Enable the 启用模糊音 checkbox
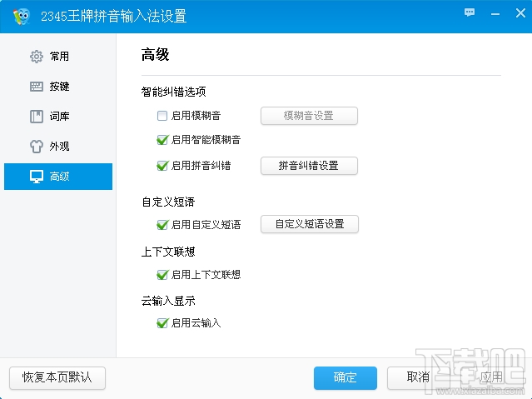The image size is (532, 399). (162, 116)
